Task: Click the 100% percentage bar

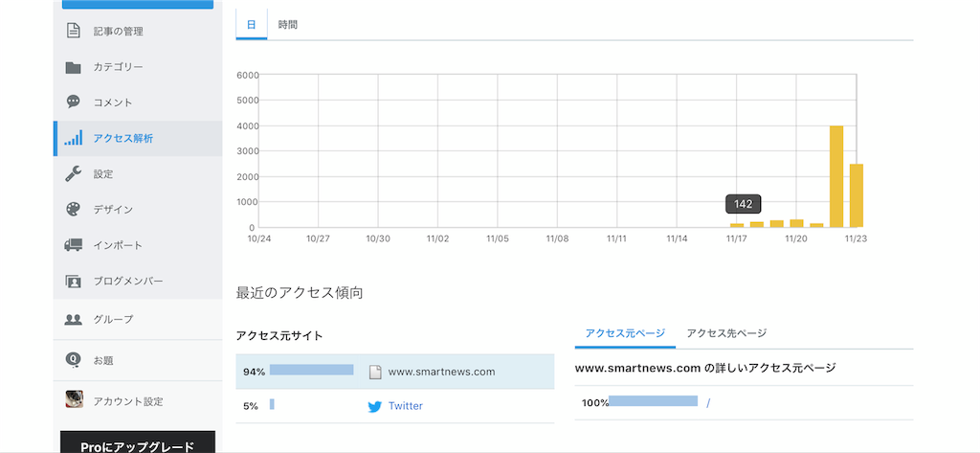Action: tap(653, 401)
